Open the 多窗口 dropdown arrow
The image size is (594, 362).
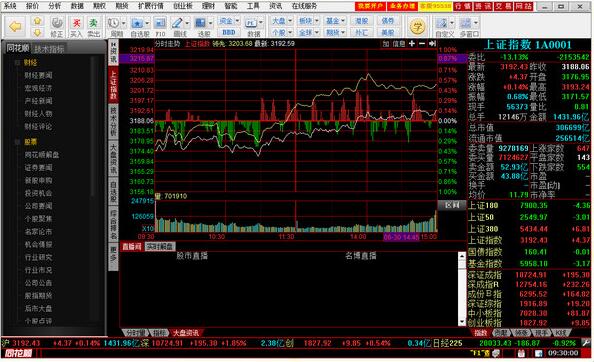[x=476, y=23]
